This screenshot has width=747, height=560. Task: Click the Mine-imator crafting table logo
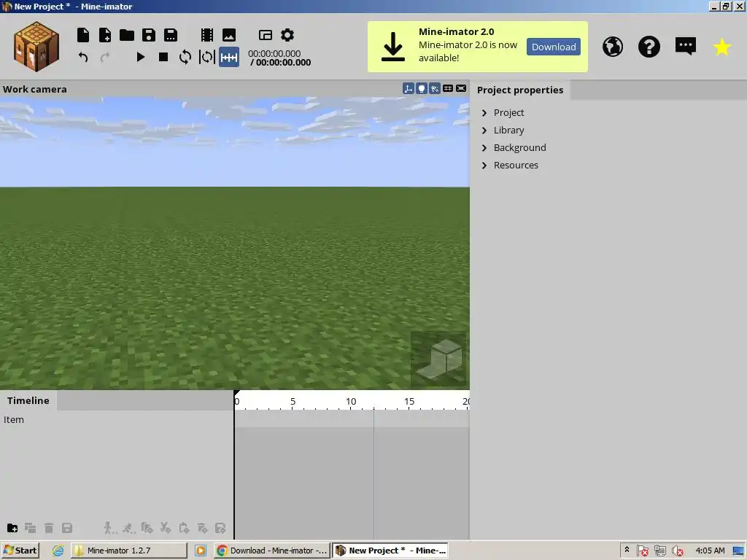tap(36, 46)
